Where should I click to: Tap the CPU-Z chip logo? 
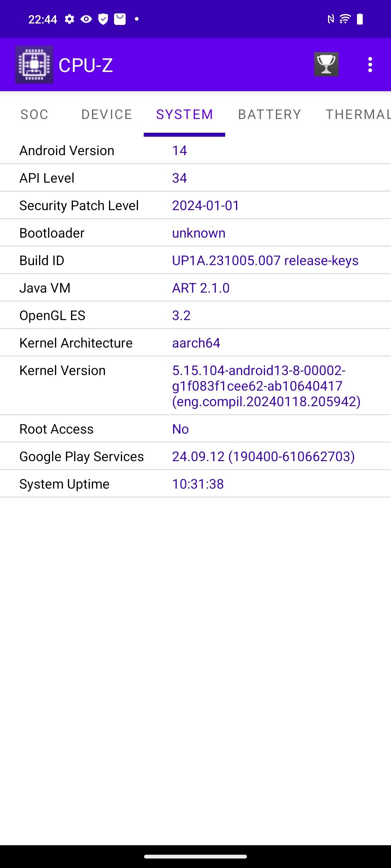pyautogui.click(x=34, y=64)
